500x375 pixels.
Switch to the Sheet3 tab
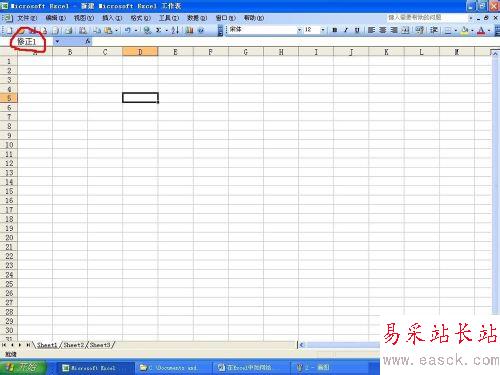click(100, 345)
